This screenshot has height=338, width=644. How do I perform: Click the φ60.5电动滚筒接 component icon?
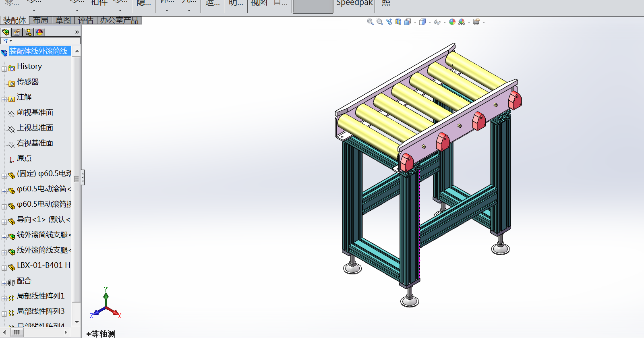pyautogui.click(x=12, y=206)
